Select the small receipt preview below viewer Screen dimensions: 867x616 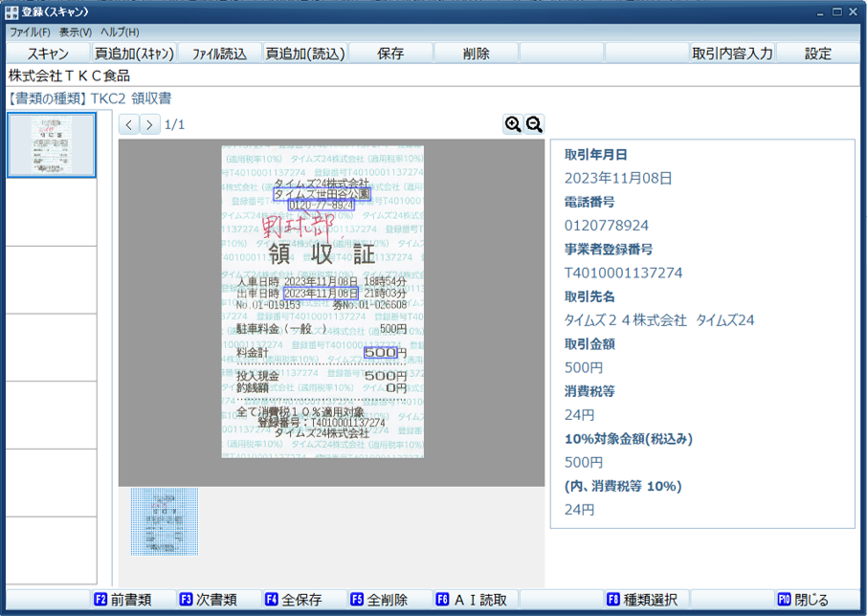[x=165, y=521]
